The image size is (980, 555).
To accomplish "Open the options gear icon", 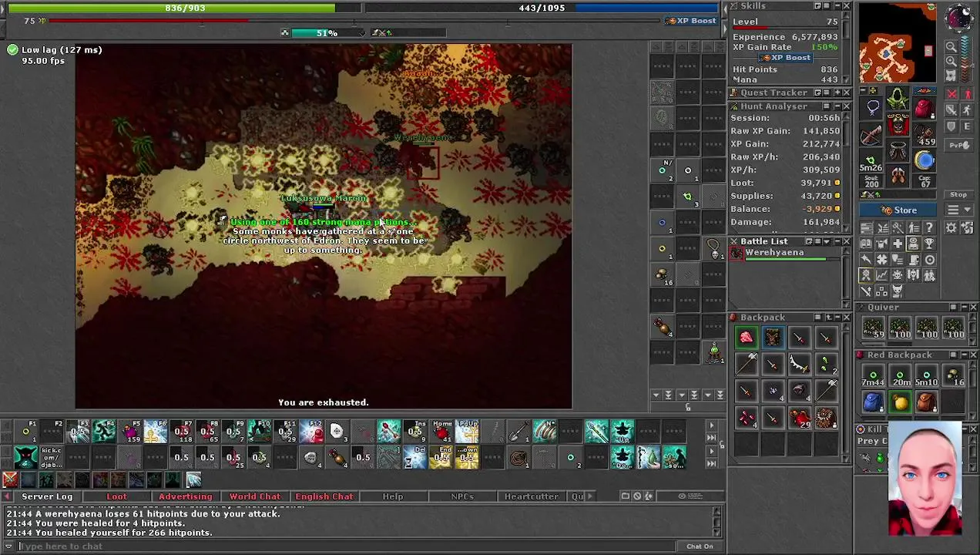I will coord(951,227).
